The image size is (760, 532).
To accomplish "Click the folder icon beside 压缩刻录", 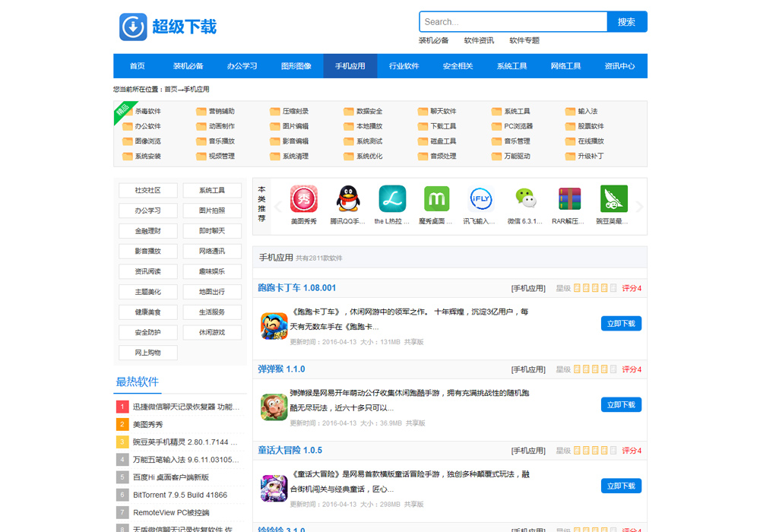I will [x=275, y=112].
